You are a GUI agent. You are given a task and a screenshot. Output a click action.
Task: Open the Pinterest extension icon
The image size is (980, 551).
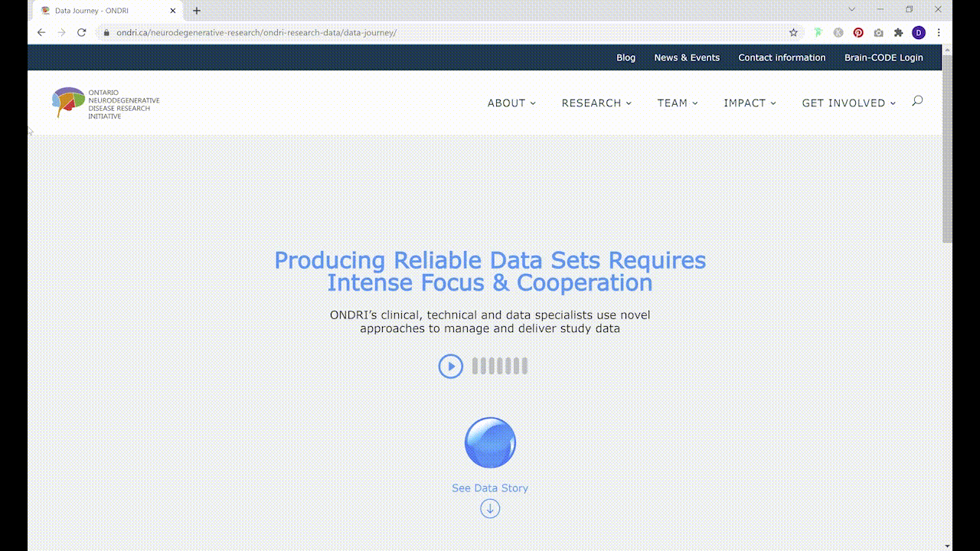(858, 33)
